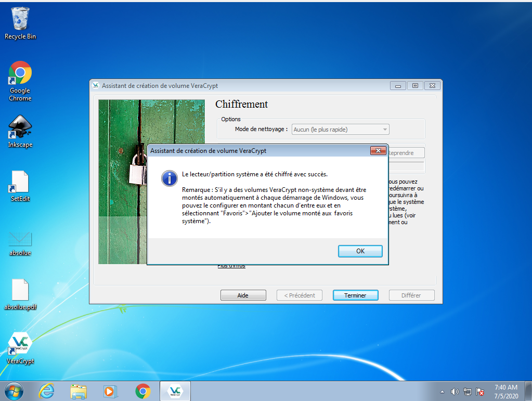Screen dimensions: 532x401
Task: Close the VeraCrypt message dialog
Action: (x=378, y=151)
